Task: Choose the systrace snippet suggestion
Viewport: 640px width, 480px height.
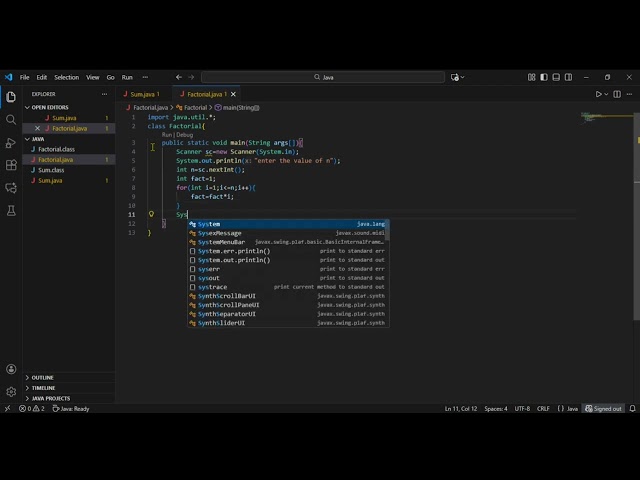Action: pyautogui.click(x=288, y=287)
